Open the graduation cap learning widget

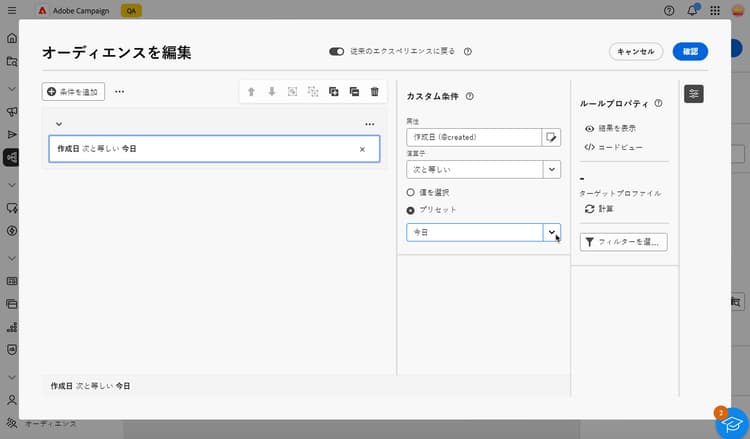[x=731, y=423]
